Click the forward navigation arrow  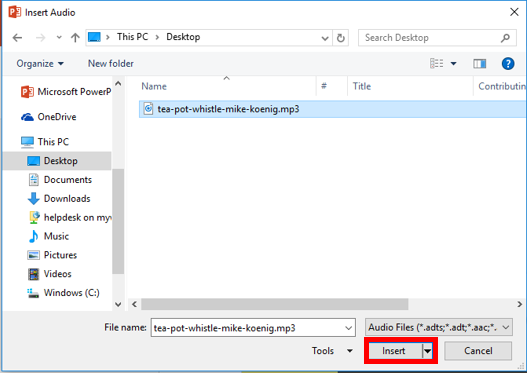tap(40, 38)
